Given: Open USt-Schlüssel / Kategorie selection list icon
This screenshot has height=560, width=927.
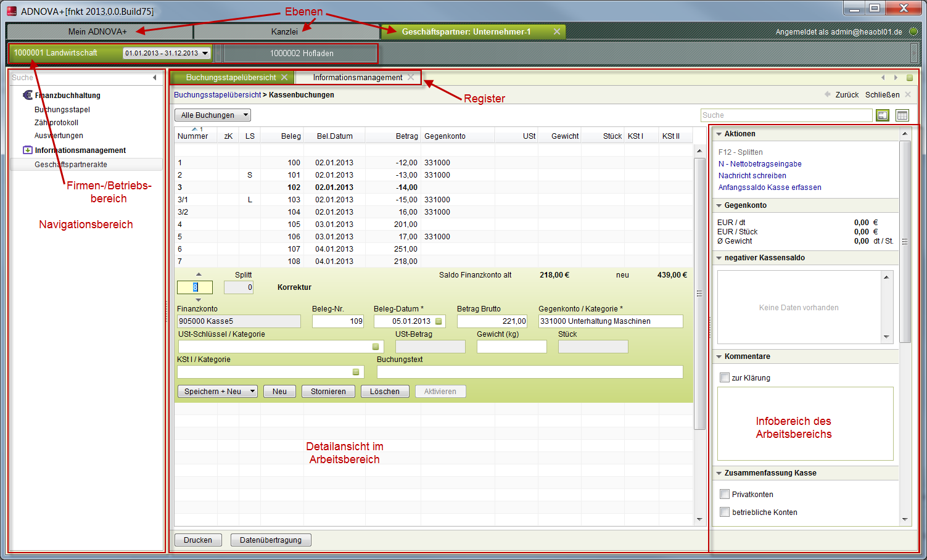Looking at the screenshot, I should point(375,347).
